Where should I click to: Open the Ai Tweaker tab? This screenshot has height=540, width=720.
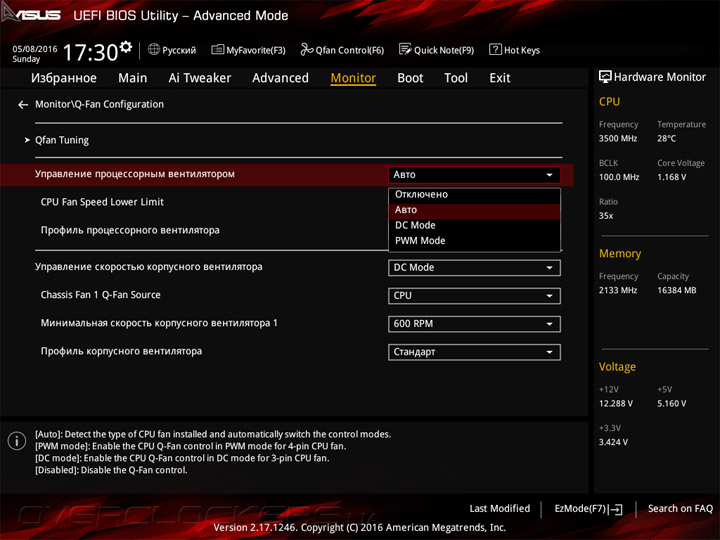tap(200, 78)
